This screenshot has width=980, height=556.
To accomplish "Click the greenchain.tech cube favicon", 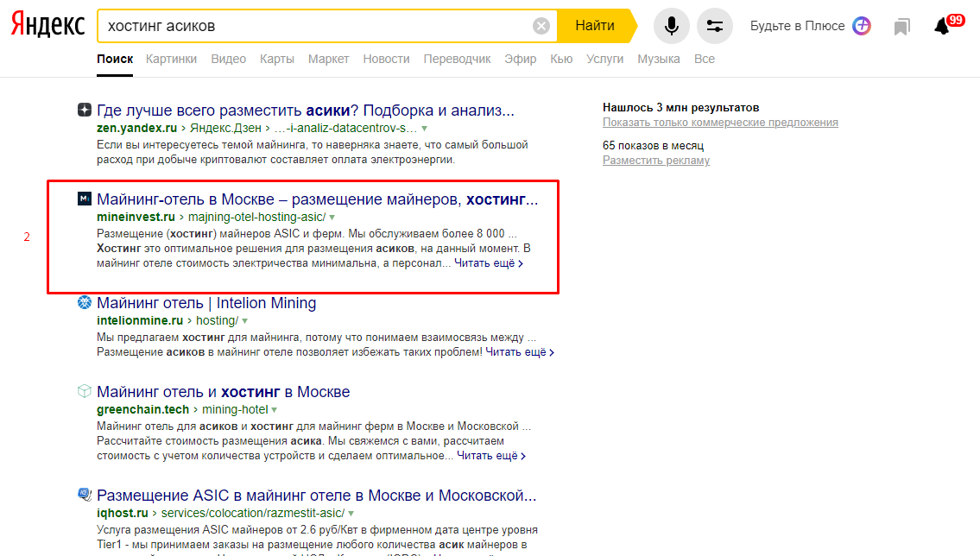I will pyautogui.click(x=85, y=391).
